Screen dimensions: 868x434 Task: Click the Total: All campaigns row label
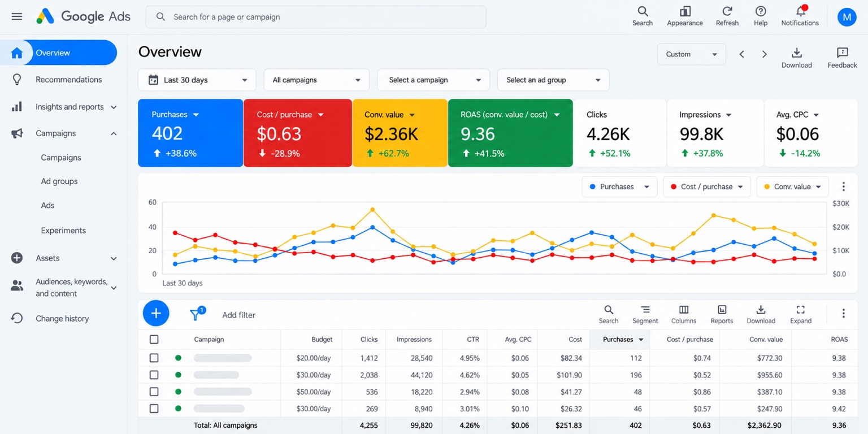[x=225, y=425]
